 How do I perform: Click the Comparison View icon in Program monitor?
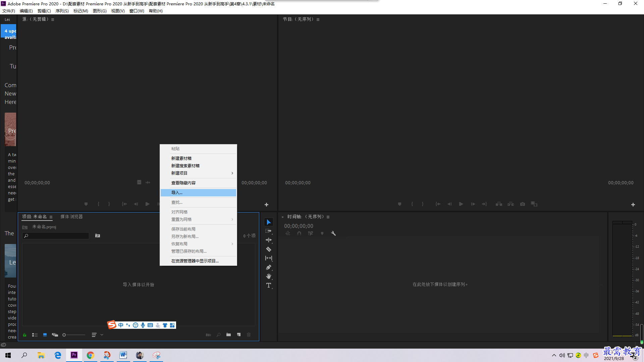coord(534,204)
